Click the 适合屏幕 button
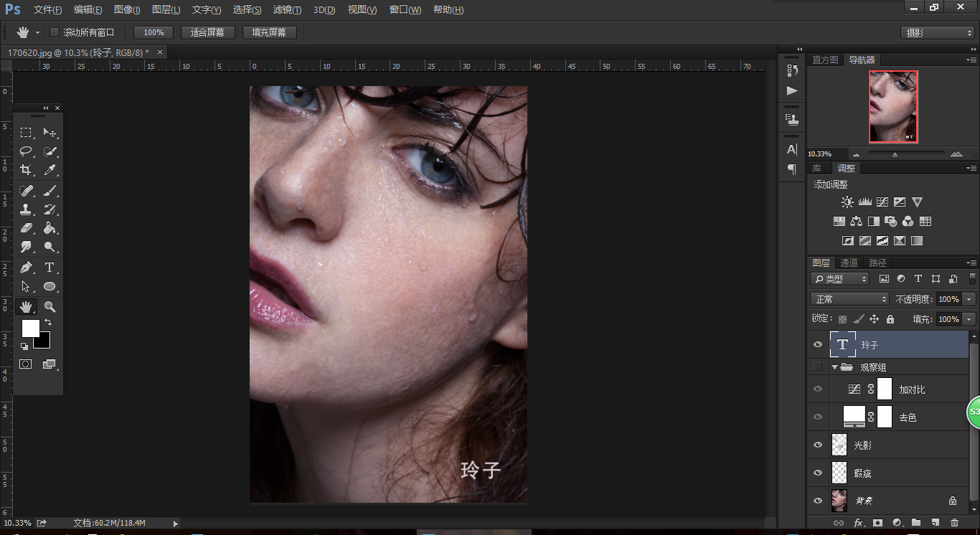Viewport: 980px width, 535px height. pyautogui.click(x=208, y=32)
